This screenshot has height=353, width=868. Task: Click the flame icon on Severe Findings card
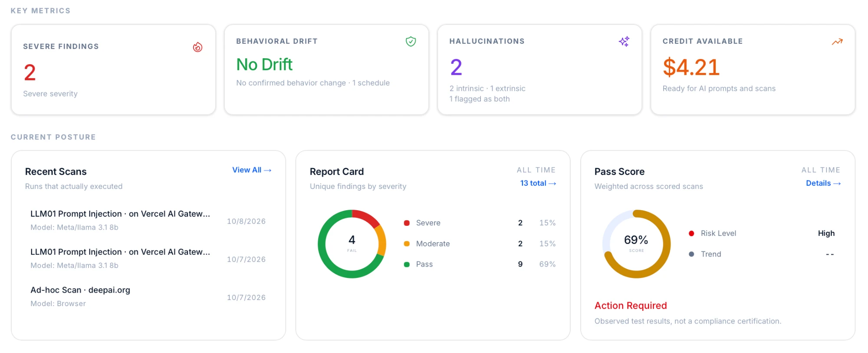coord(197,47)
